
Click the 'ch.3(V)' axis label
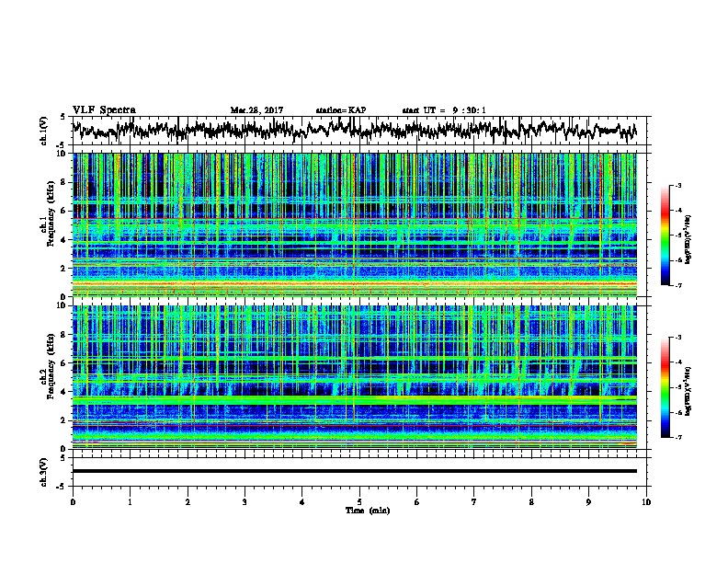pos(43,472)
